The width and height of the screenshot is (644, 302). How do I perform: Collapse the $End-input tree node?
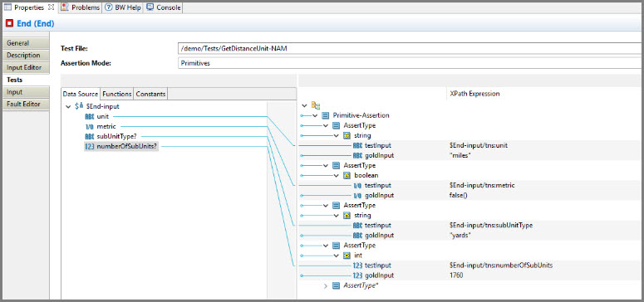(x=68, y=106)
